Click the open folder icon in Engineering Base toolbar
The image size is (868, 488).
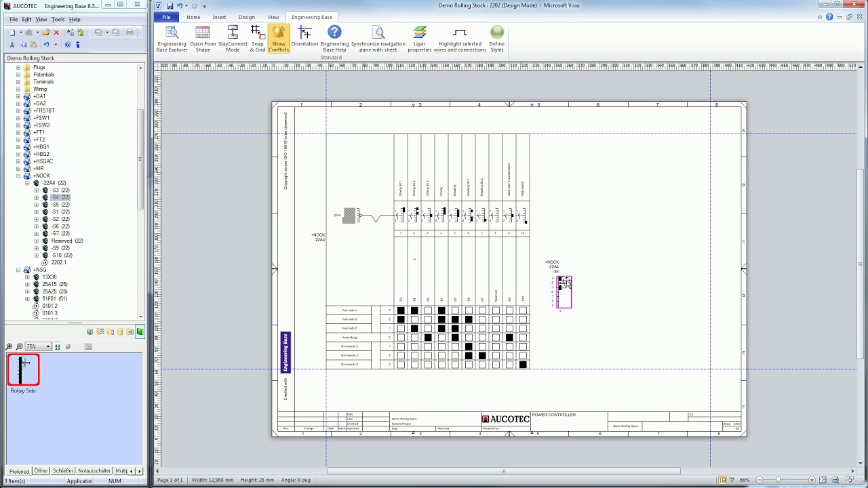[45, 33]
